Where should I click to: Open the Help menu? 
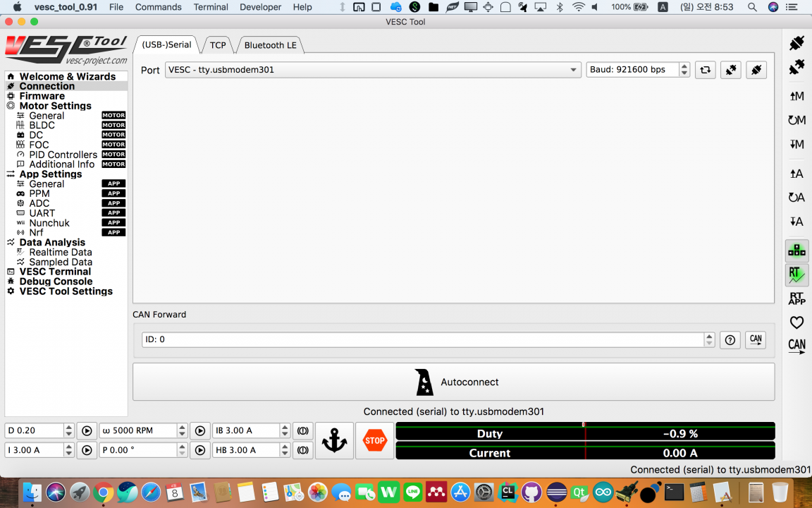pyautogui.click(x=302, y=7)
